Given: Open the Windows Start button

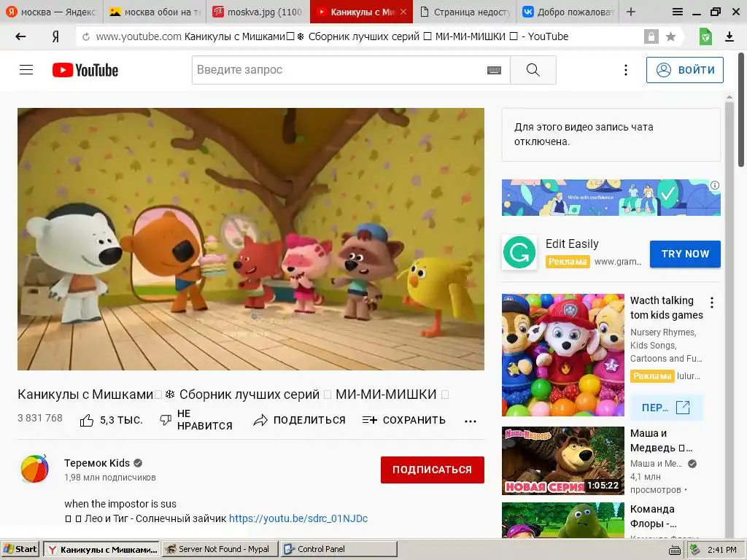Looking at the screenshot, I should tap(20, 549).
